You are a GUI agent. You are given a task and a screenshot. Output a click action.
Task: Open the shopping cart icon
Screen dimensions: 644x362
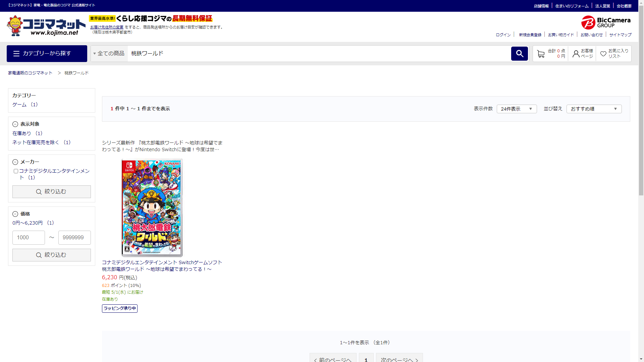pos(541,54)
